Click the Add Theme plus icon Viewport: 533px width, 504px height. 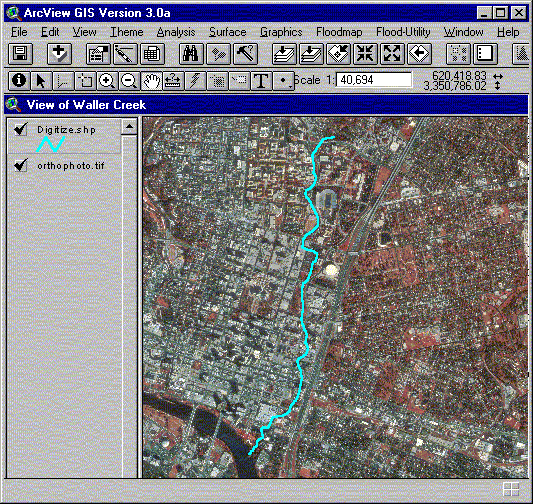pyautogui.click(x=59, y=54)
